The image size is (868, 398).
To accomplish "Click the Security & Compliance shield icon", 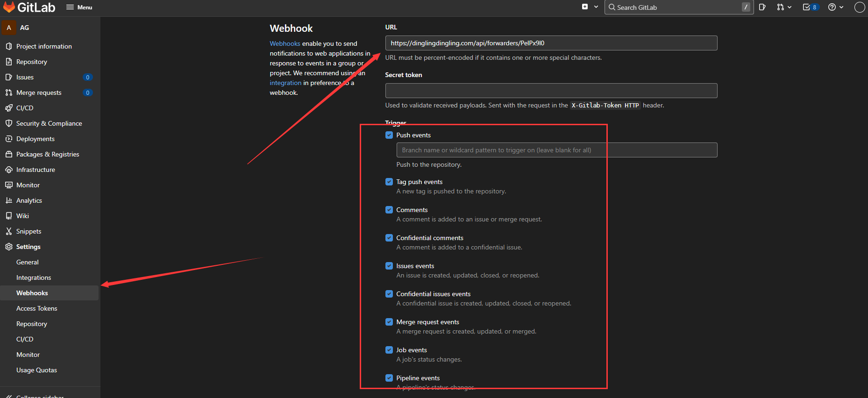I will 8,123.
